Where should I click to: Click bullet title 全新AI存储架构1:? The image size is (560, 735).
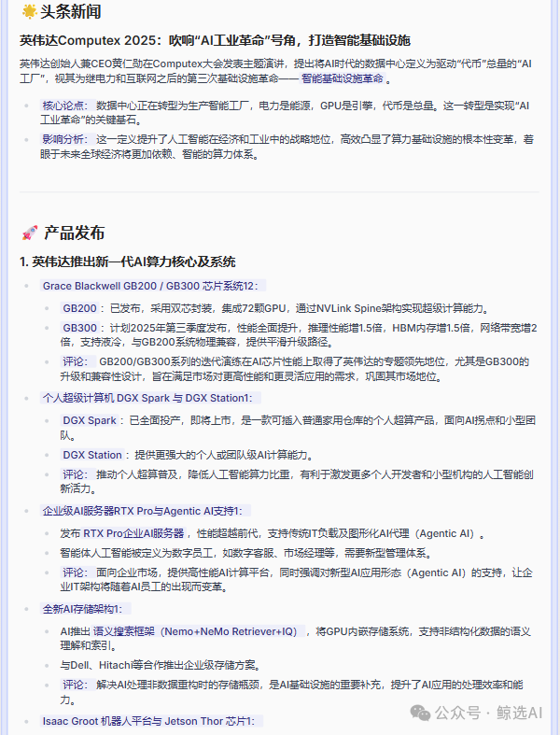click(86, 609)
